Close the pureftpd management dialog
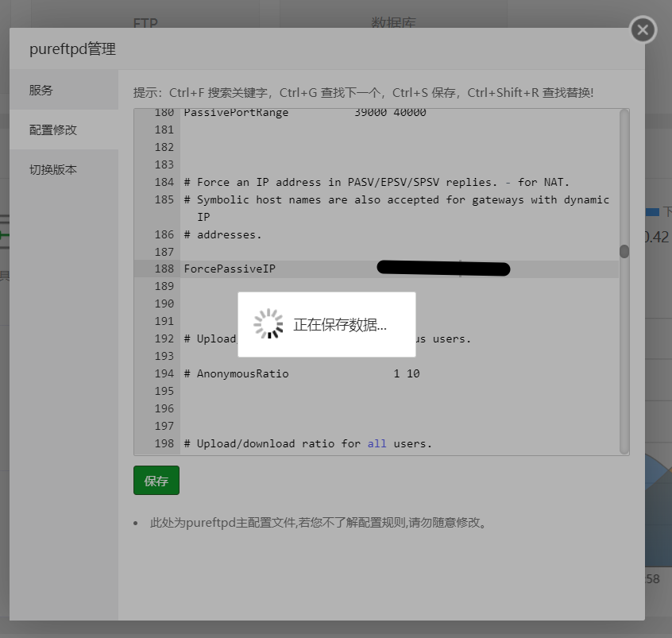This screenshot has height=638, width=672. (x=643, y=30)
